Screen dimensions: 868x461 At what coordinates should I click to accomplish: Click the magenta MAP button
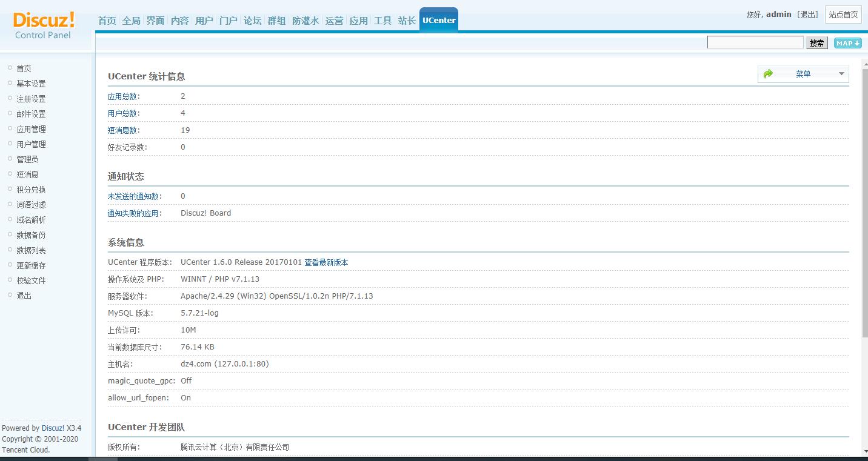click(847, 43)
